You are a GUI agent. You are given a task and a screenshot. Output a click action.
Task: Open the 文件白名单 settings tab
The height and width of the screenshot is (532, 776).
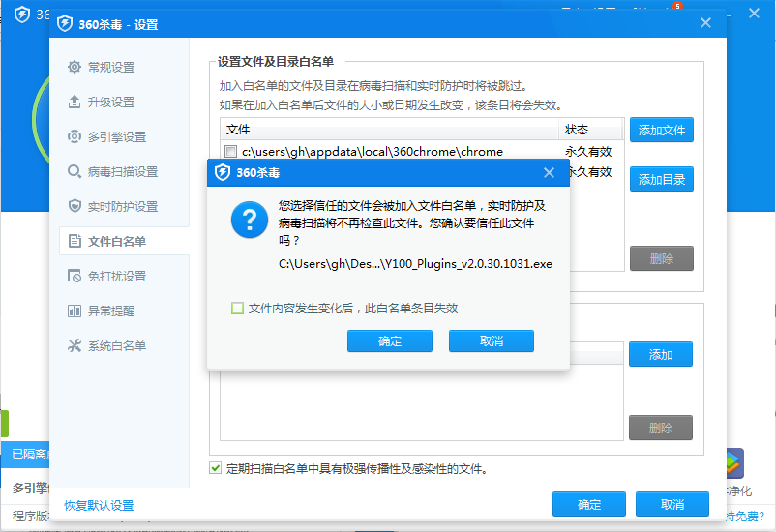point(116,241)
